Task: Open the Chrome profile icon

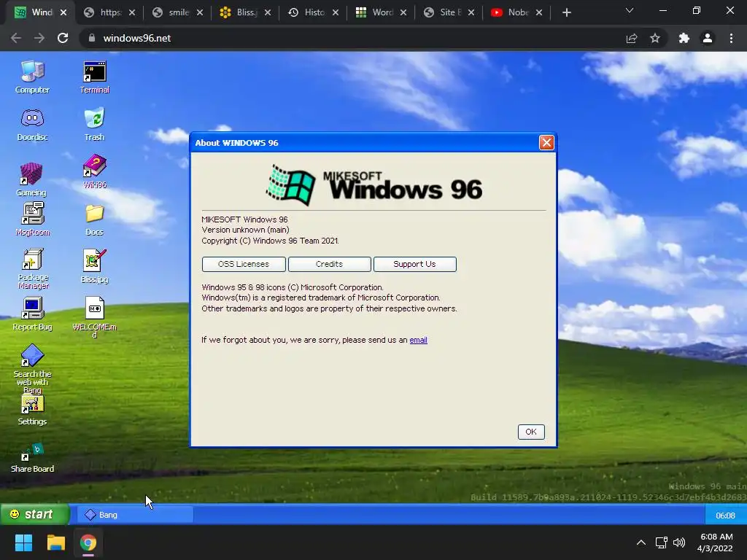Action: (708, 38)
